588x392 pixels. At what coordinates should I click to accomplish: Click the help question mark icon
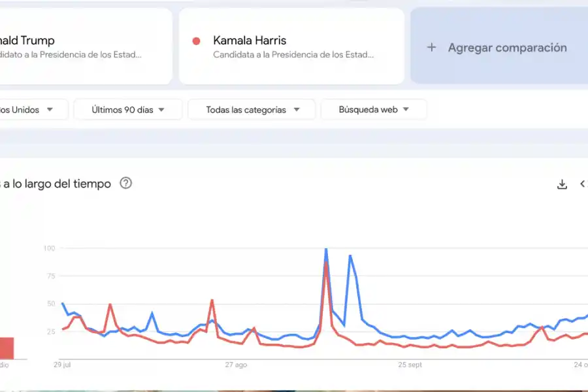pos(125,184)
